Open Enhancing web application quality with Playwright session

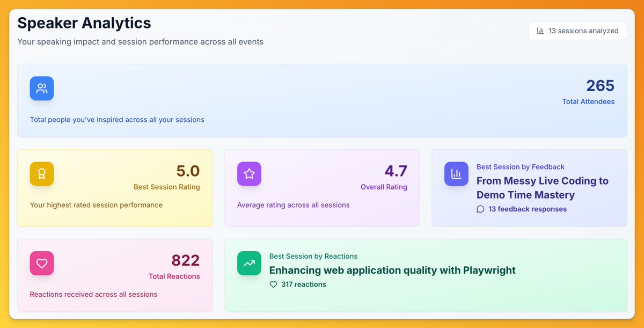[x=393, y=271]
